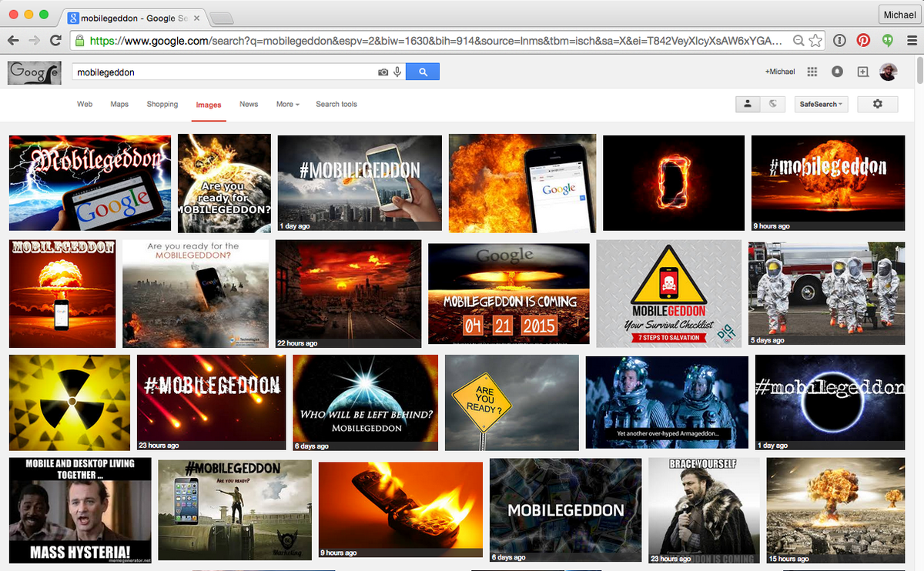
Task: Switch to Shopping tab
Action: [162, 104]
